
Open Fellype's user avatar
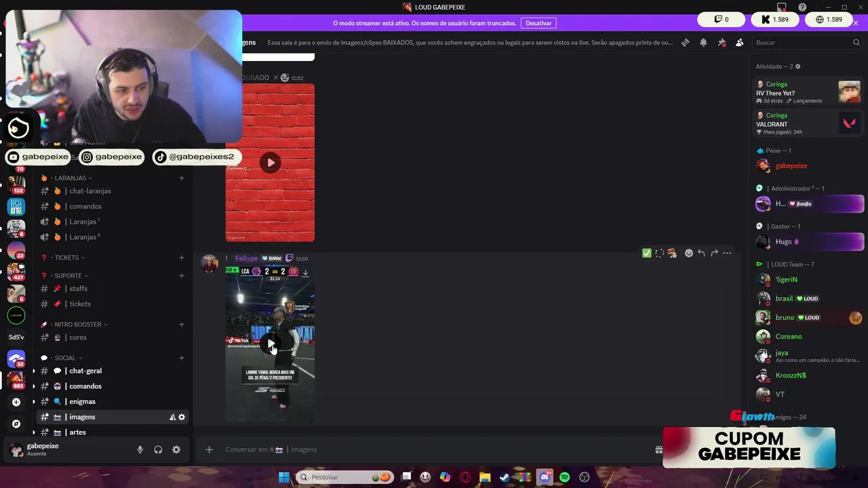coord(210,263)
